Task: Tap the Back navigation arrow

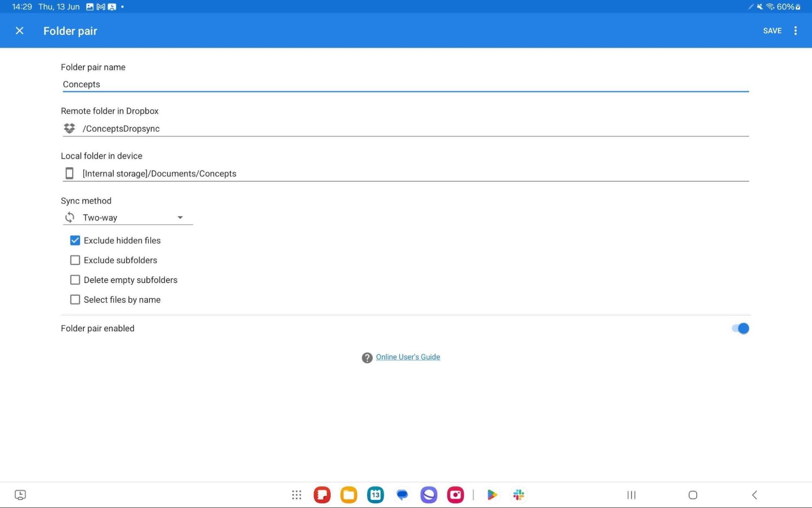Action: [x=754, y=495]
